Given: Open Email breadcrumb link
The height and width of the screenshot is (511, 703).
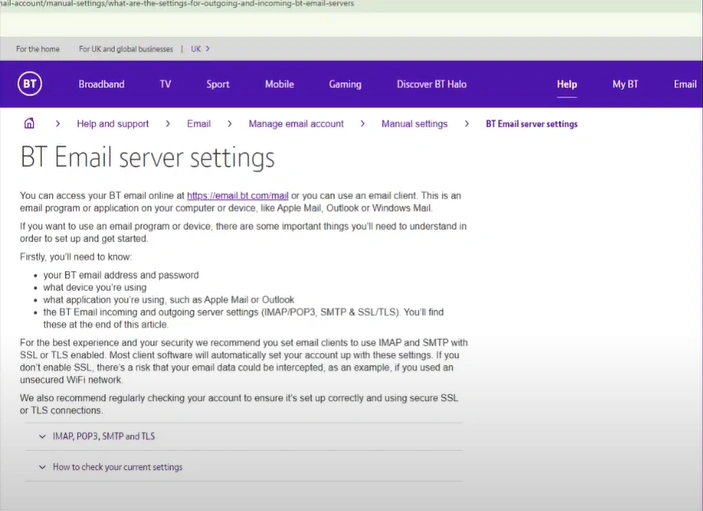Looking at the screenshot, I should pyautogui.click(x=199, y=124).
